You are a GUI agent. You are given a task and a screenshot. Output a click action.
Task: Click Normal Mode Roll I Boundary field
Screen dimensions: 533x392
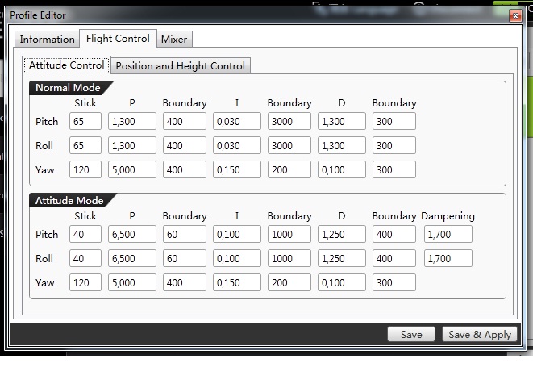pos(289,146)
